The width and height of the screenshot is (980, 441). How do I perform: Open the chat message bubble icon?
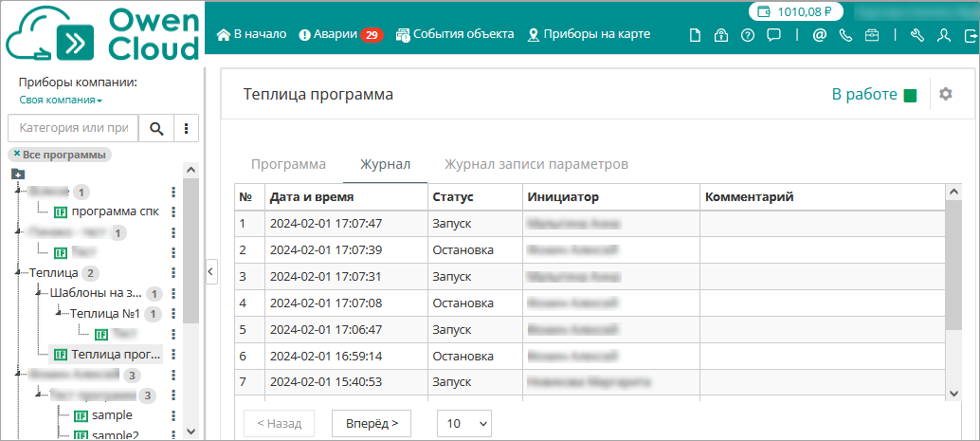point(773,35)
